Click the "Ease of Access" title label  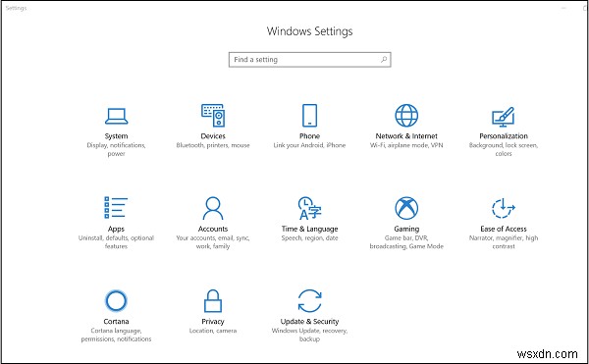504,229
